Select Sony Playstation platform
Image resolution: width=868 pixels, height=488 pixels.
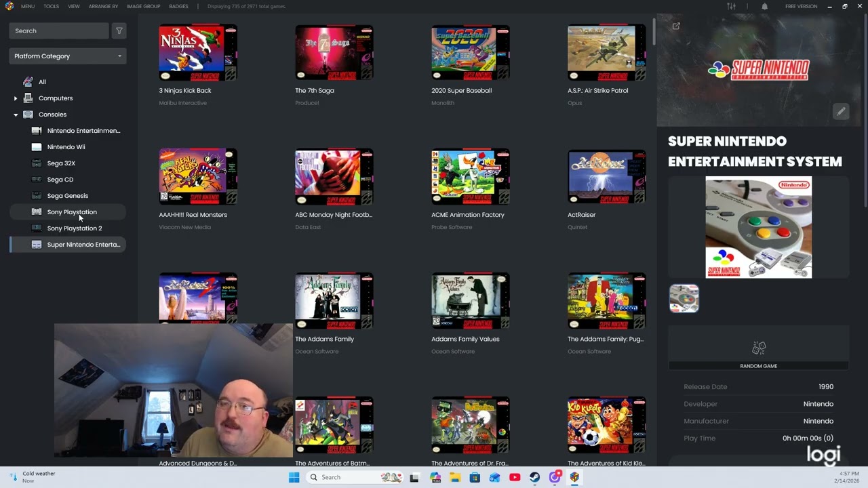pyautogui.click(x=72, y=212)
